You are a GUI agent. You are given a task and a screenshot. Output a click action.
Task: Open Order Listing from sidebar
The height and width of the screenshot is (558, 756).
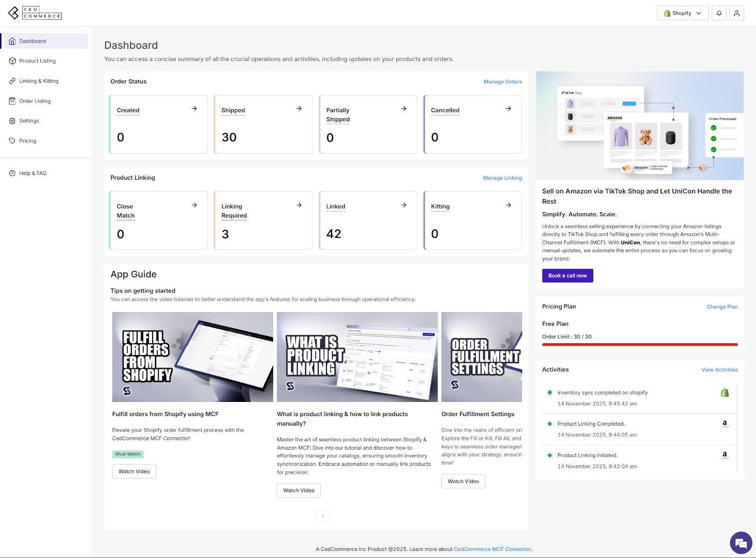tap(35, 101)
